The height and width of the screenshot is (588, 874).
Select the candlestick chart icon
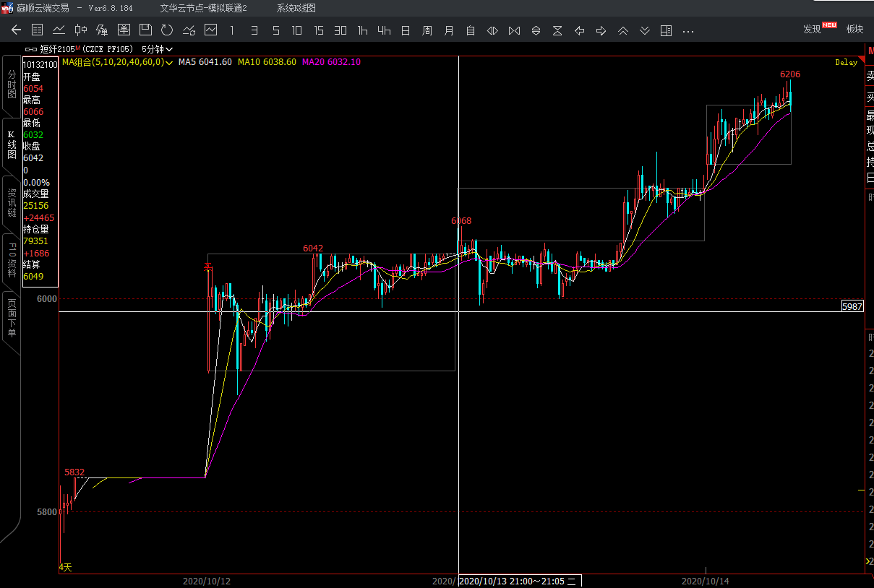click(x=81, y=30)
